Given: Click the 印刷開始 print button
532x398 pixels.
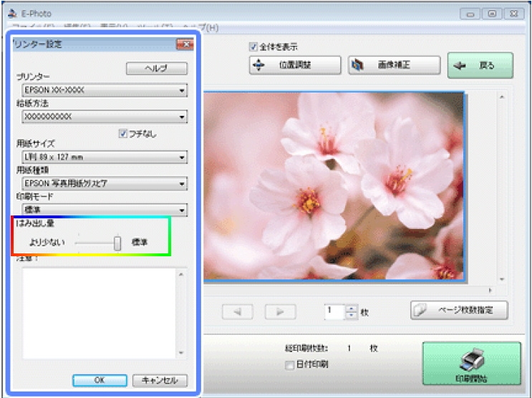Looking at the screenshot, I should (472, 364).
